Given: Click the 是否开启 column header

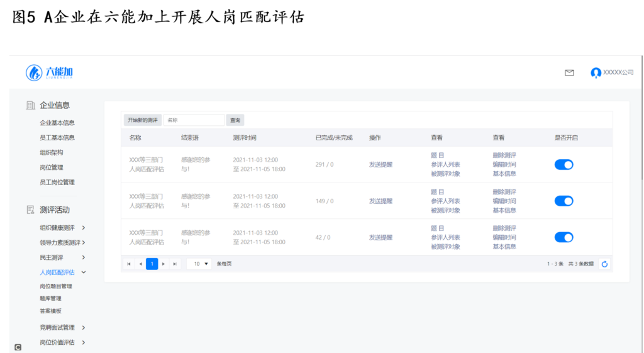Looking at the screenshot, I should 566,138.
